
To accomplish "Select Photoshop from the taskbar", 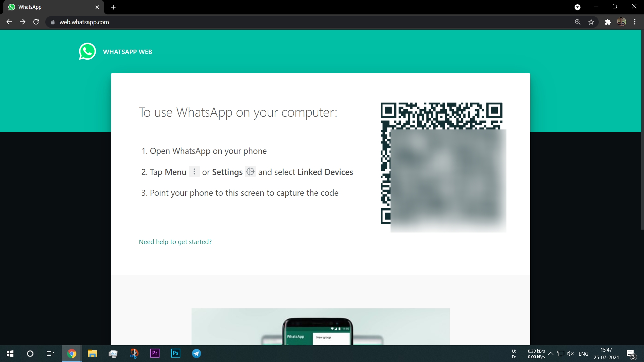I will (176, 353).
